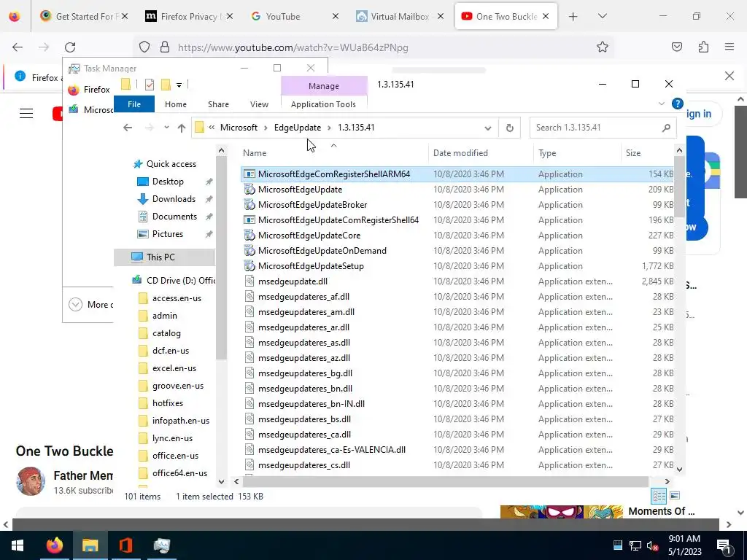Click the Explorer help question mark icon
Screen dimensions: 747x560
(677, 104)
